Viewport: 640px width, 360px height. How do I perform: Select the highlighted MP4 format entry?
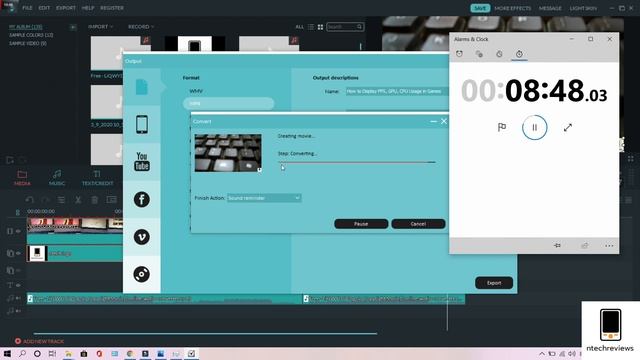[229, 103]
